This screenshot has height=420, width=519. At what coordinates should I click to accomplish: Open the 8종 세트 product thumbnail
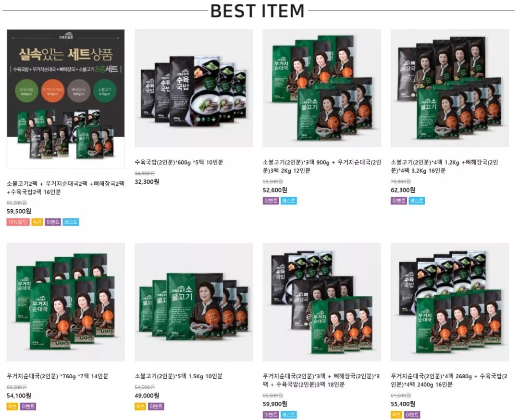tap(66, 98)
